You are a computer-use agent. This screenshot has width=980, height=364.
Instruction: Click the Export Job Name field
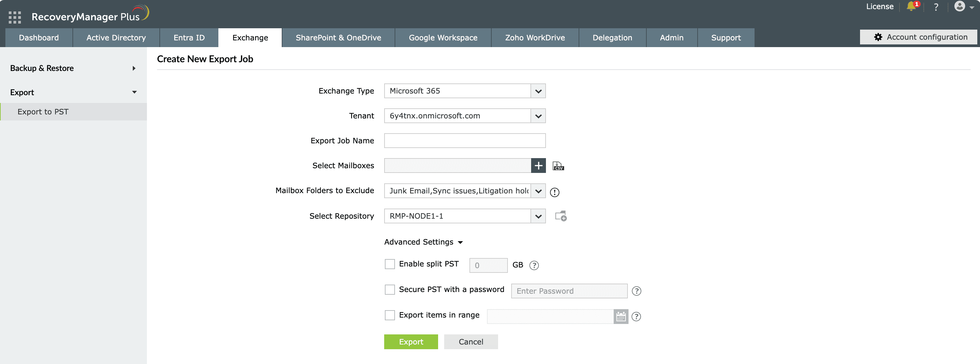tap(464, 141)
